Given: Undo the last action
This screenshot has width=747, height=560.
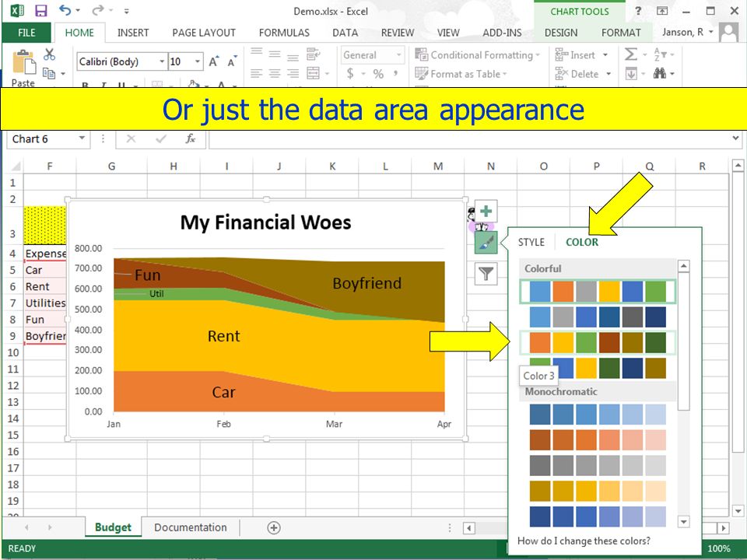Looking at the screenshot, I should 65,10.
